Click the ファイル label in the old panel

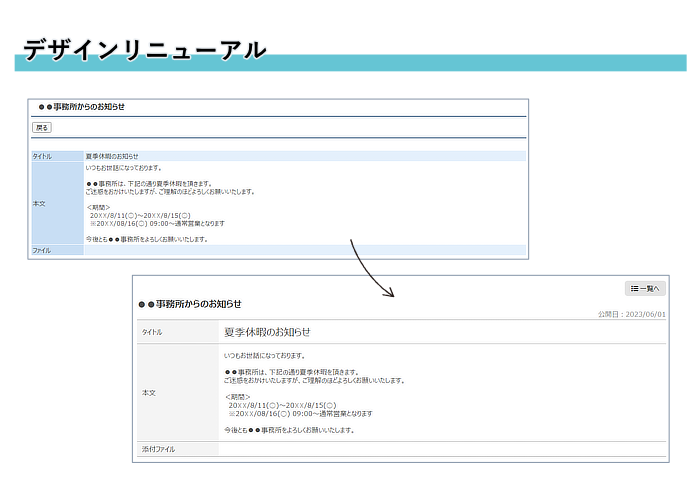click(42, 250)
